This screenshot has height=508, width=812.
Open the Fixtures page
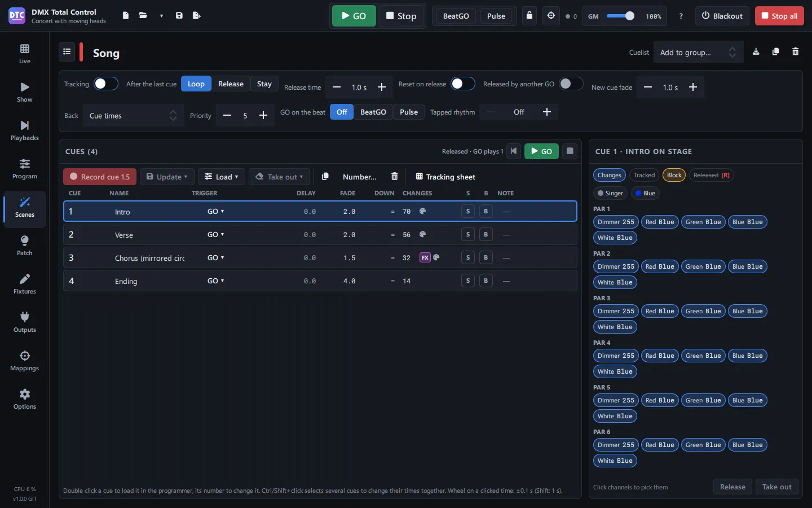25,284
